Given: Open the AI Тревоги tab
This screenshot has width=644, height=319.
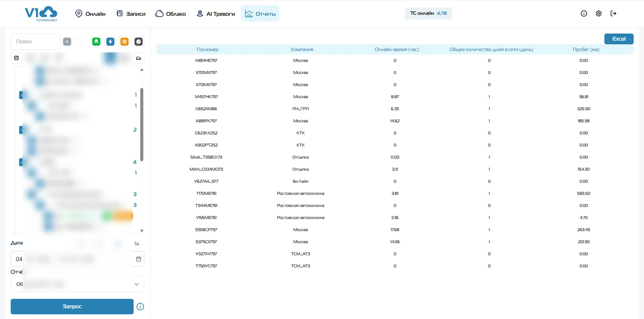Looking at the screenshot, I should pyautogui.click(x=216, y=14).
